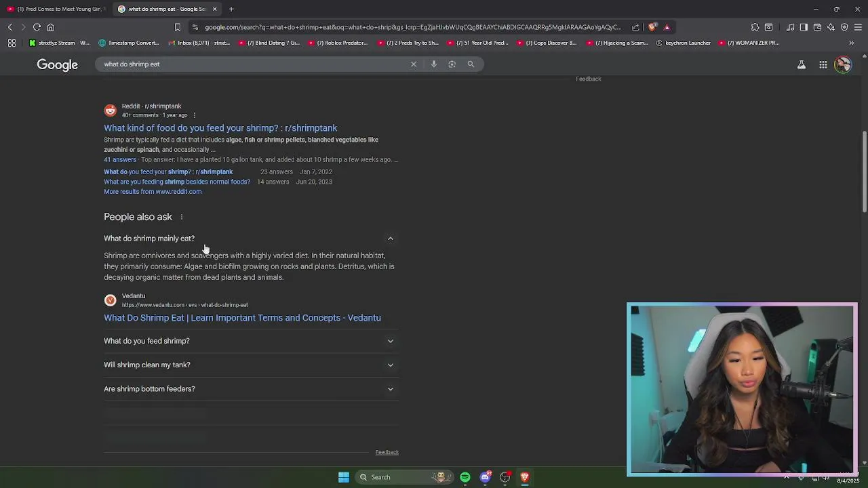Open 'What are you feeding shrimp besides normal foods?'
The height and width of the screenshot is (488, 868).
tap(177, 182)
